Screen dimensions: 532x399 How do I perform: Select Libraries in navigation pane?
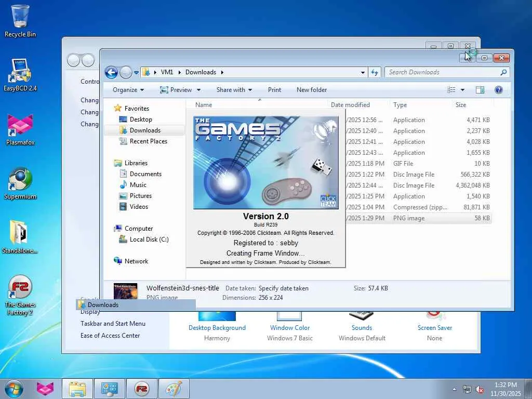tap(136, 163)
